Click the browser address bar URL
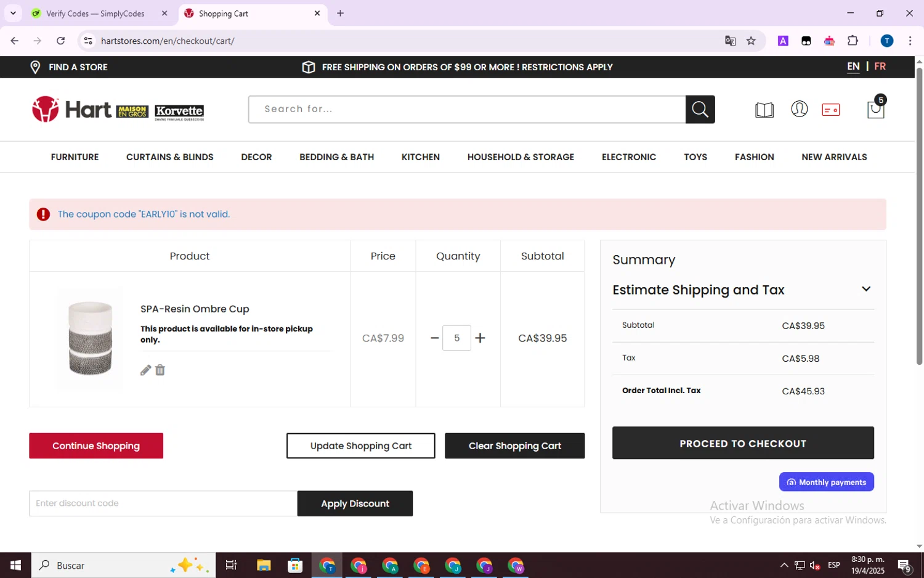924x578 pixels. 168,41
